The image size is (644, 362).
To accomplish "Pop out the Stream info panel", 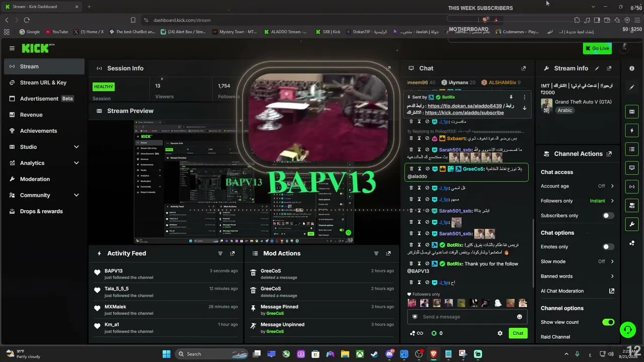I will [x=609, y=68].
